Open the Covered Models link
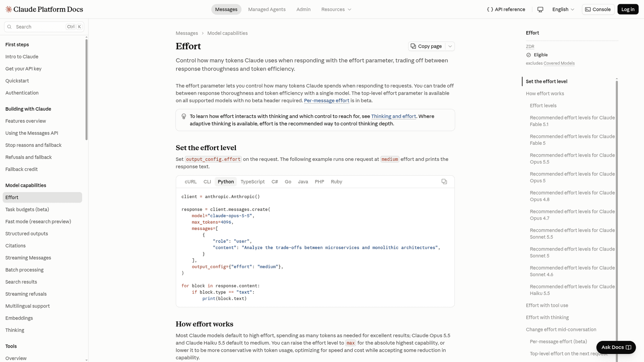The image size is (644, 362). (559, 63)
